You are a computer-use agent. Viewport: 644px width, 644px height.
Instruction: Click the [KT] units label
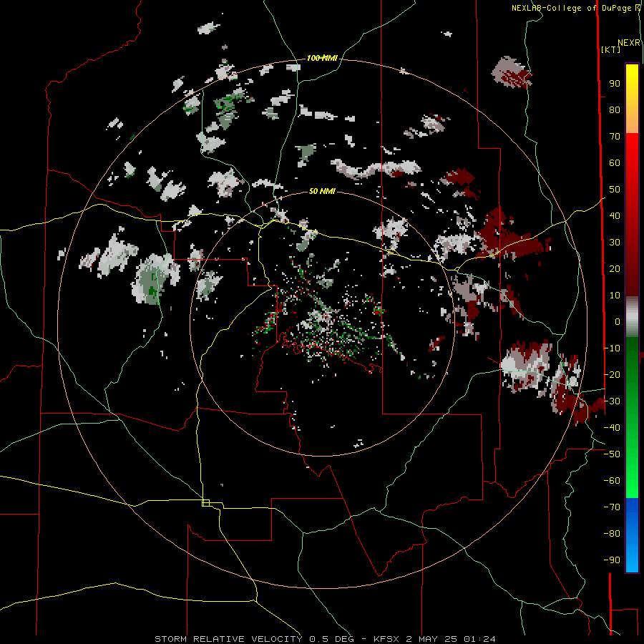pyautogui.click(x=611, y=49)
